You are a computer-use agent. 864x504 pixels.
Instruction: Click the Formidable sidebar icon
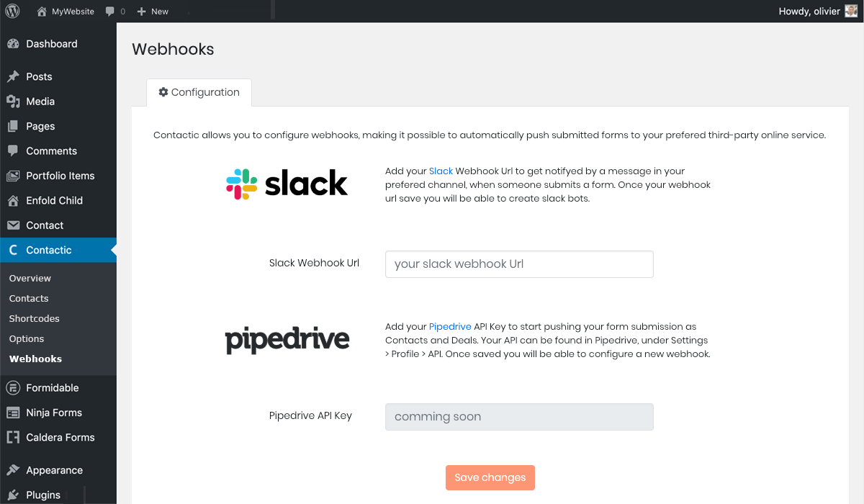(13, 388)
